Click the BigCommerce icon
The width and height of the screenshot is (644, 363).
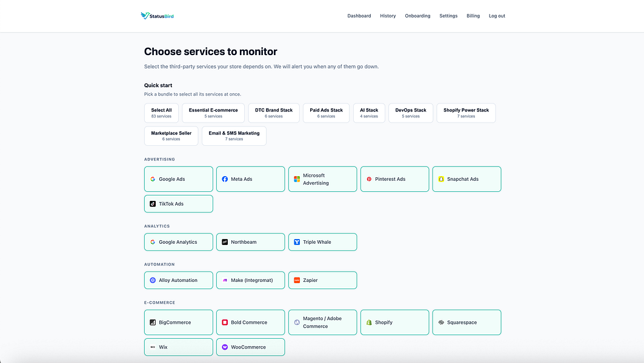coord(153,322)
